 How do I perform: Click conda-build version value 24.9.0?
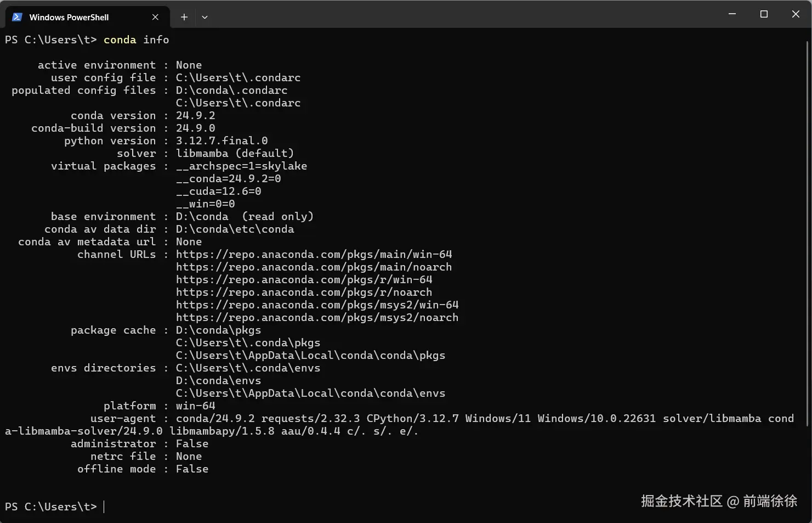[x=196, y=128]
